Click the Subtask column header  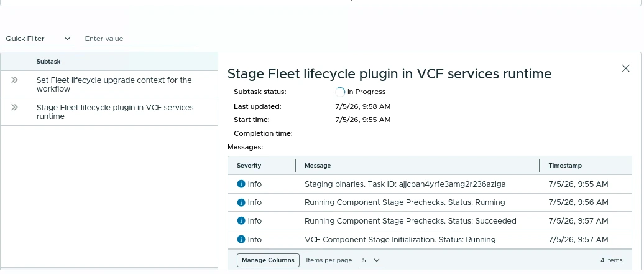(x=48, y=61)
